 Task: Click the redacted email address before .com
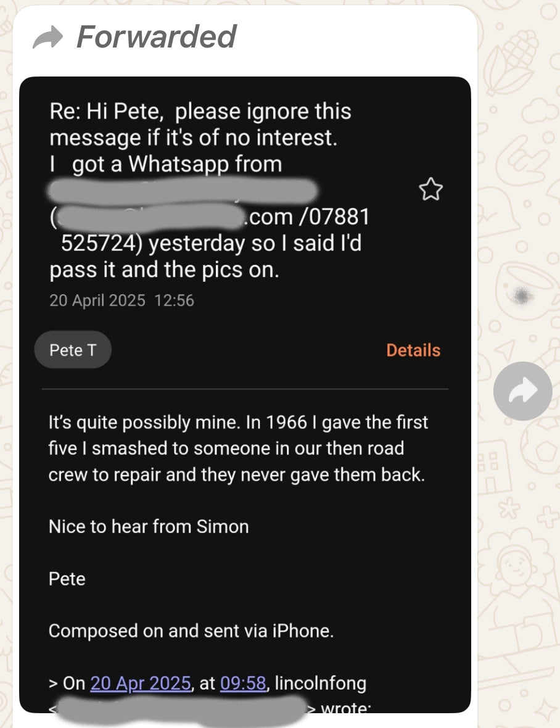pos(150,217)
